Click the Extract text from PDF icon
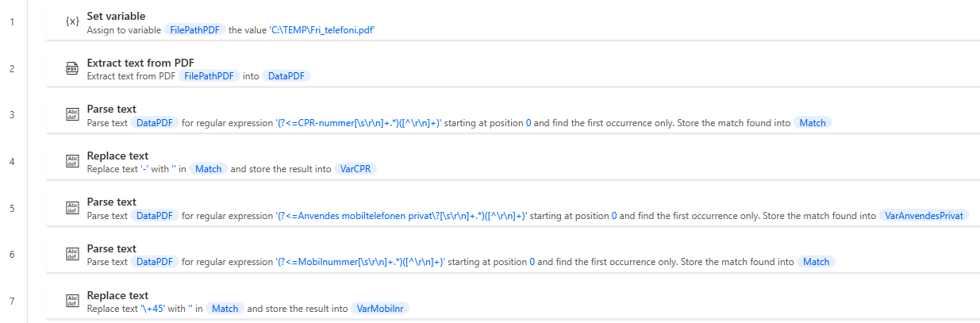Screen dimensions: 980x323 (x=72, y=68)
